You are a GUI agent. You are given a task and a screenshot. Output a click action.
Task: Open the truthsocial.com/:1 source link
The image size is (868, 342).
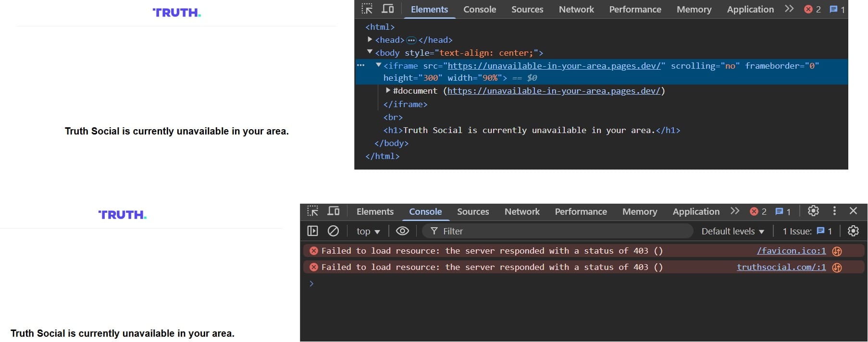[781, 267]
